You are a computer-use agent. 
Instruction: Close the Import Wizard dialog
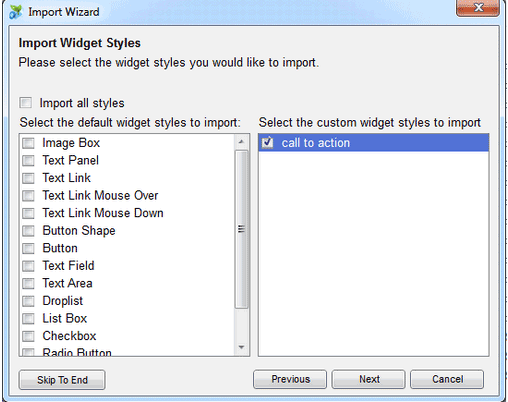[478, 8]
